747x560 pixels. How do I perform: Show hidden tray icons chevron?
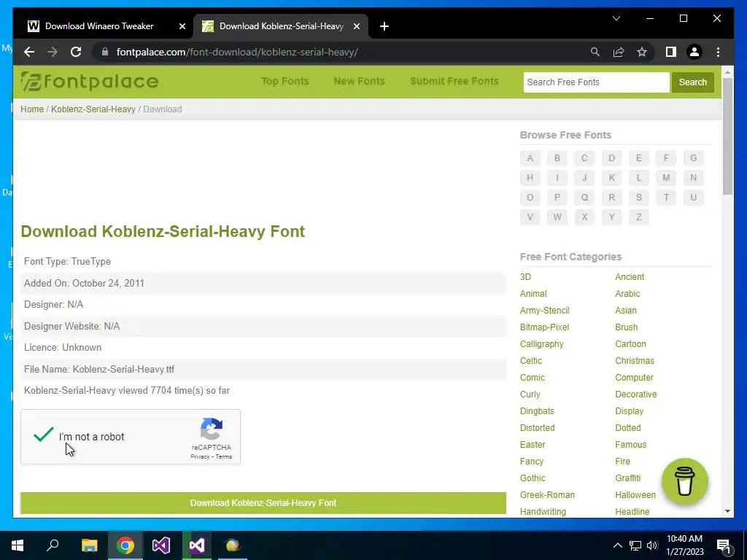617,545
